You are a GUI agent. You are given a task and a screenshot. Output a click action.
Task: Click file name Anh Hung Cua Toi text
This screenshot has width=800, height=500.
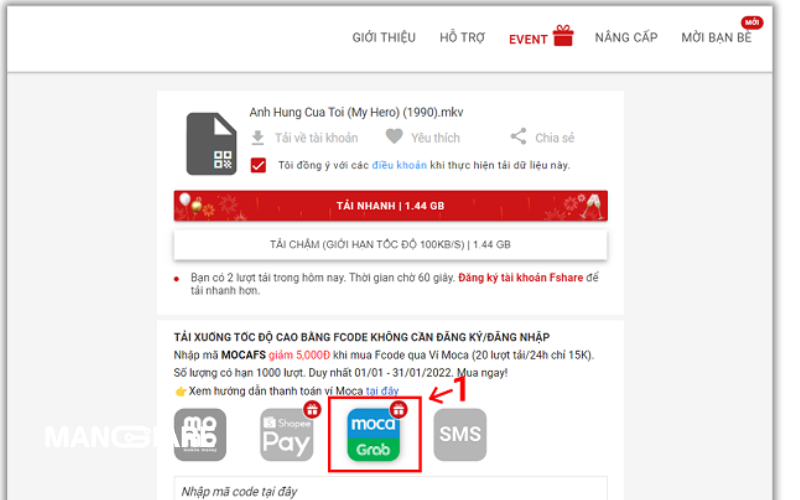[356, 112]
